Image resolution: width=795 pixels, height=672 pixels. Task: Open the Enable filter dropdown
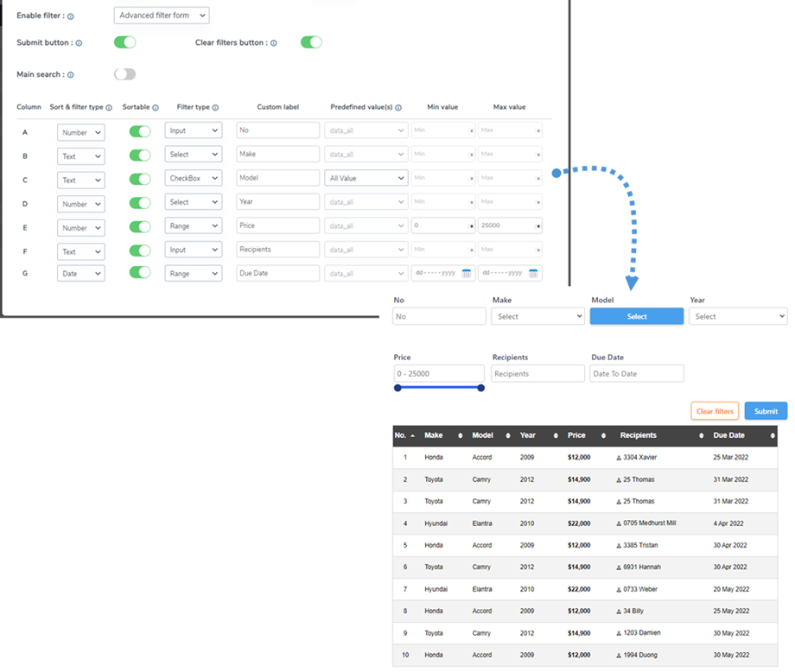[162, 16]
